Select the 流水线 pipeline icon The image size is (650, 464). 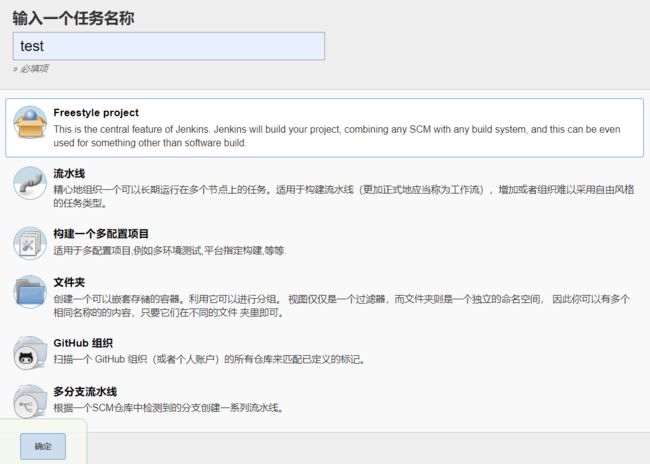click(x=30, y=183)
